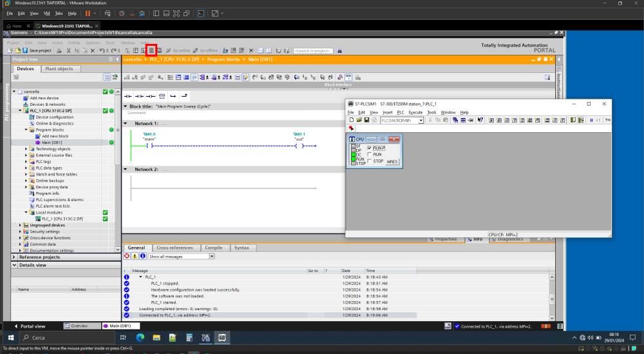Click Save project in TIA Portal toolbar

tap(37, 50)
